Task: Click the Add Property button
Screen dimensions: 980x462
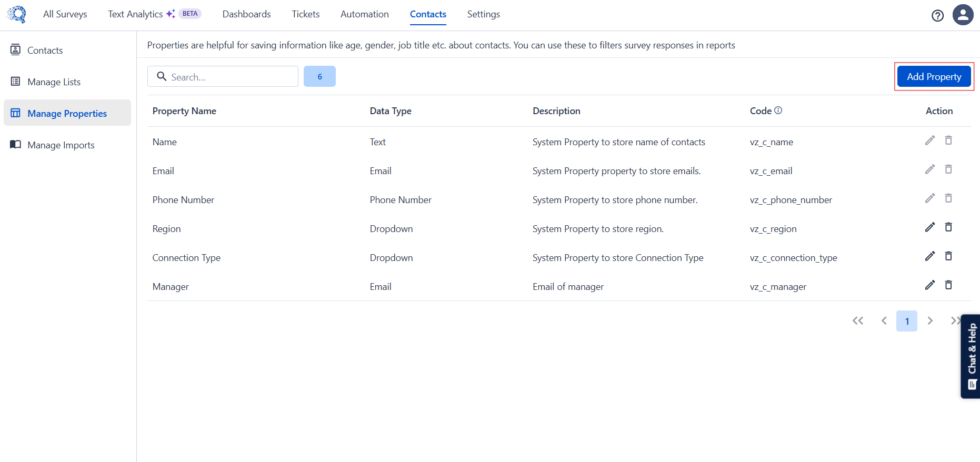Action: pos(934,77)
